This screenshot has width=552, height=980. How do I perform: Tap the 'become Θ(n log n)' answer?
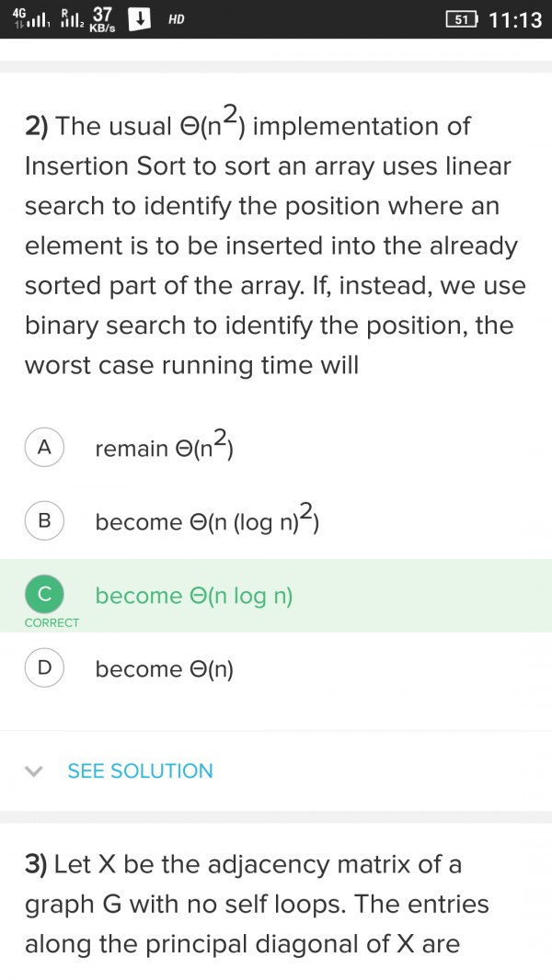point(194,596)
